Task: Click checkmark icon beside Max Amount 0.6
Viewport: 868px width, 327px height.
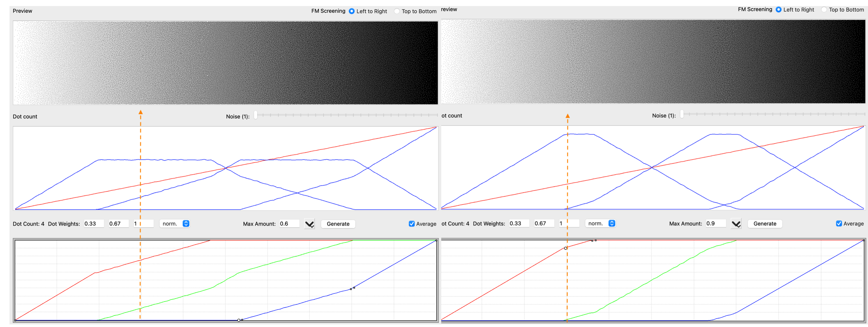Action: click(309, 224)
